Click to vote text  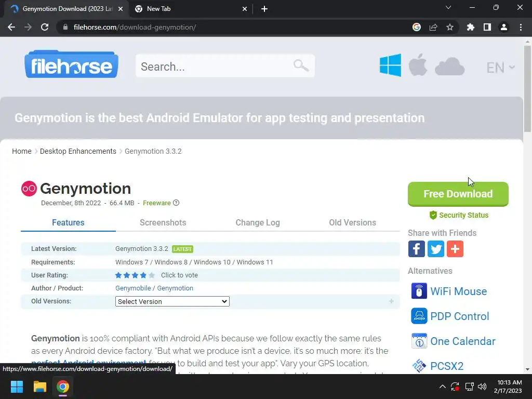coord(179,275)
